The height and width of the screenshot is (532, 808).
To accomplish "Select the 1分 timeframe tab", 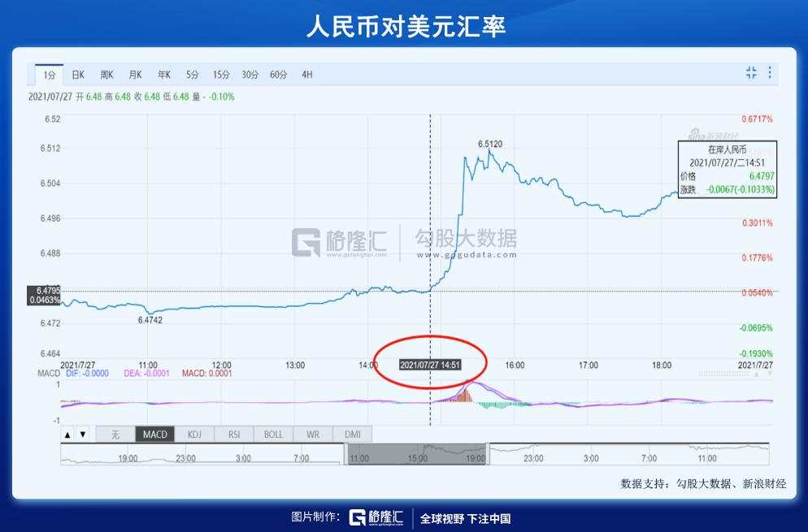I will coord(50,76).
